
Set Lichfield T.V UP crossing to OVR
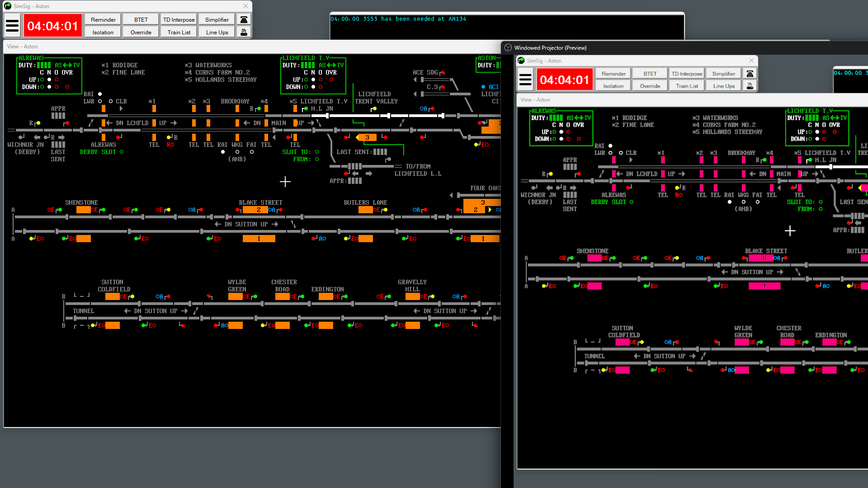pyautogui.click(x=331, y=80)
